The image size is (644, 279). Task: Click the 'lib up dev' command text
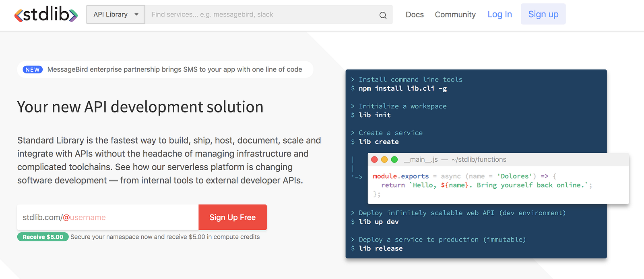(379, 222)
